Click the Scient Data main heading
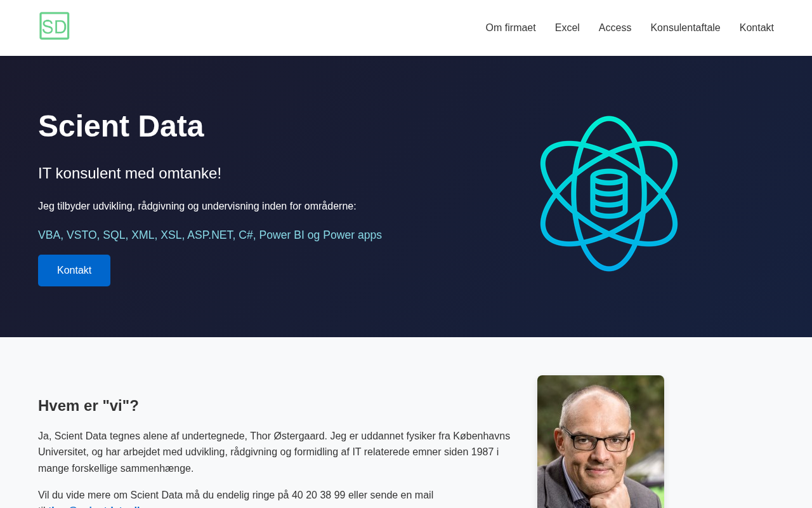This screenshot has height=508, width=812. coord(121,126)
